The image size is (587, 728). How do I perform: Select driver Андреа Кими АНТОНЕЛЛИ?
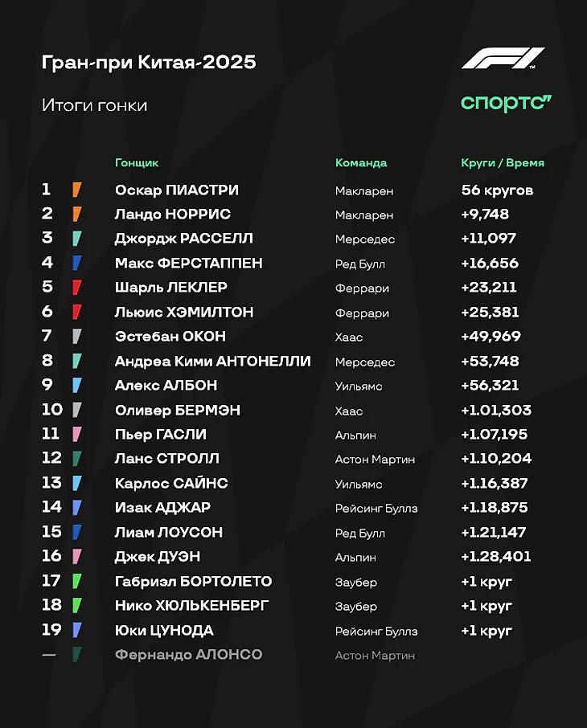[x=213, y=362]
